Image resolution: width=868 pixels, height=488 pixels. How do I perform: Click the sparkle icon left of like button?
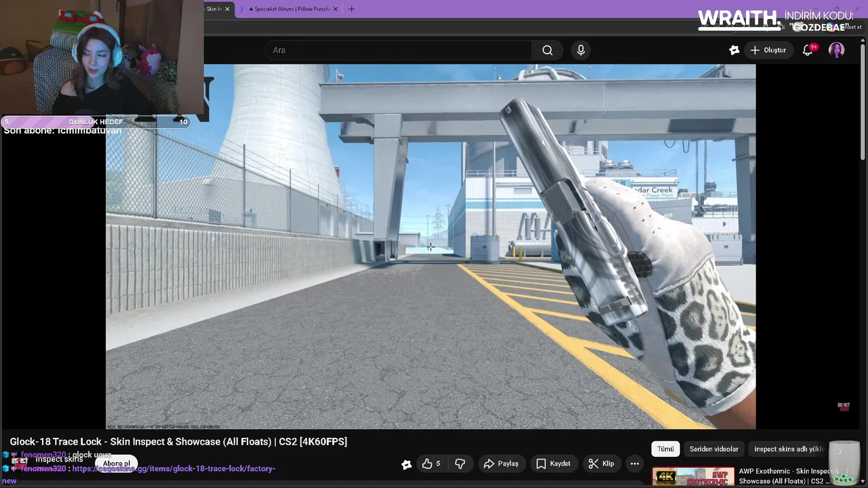point(406,464)
